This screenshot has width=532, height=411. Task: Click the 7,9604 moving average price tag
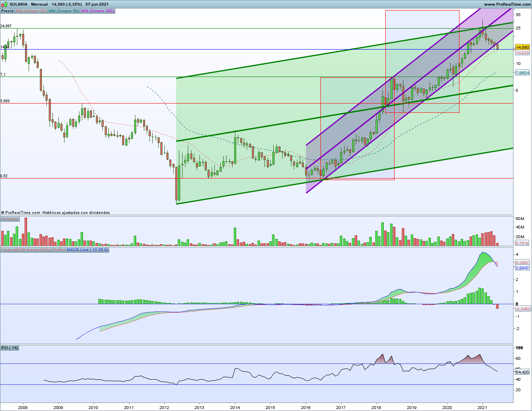click(522, 73)
